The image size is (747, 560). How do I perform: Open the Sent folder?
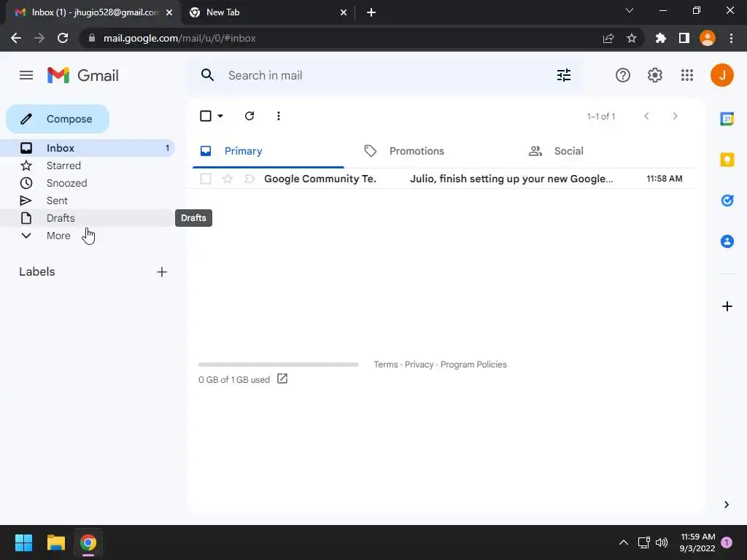pos(88,201)
